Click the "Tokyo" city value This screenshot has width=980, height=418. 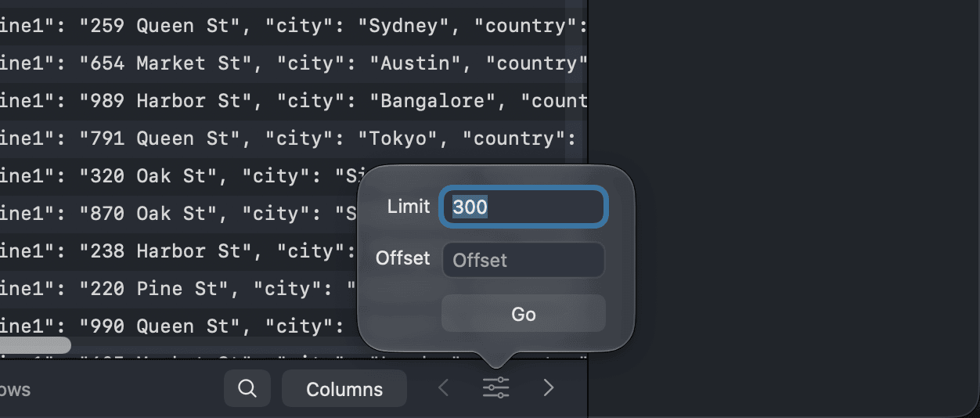pyautogui.click(x=402, y=139)
